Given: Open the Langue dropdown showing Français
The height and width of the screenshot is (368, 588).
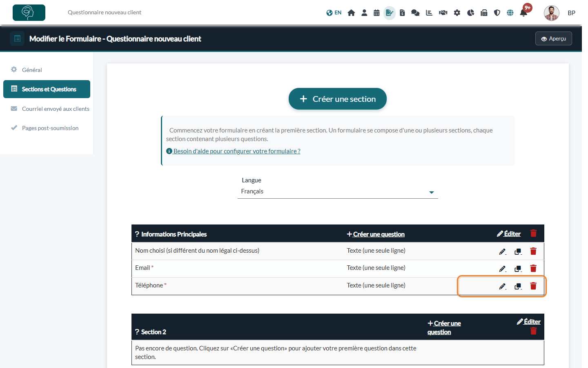Looking at the screenshot, I should tap(338, 191).
